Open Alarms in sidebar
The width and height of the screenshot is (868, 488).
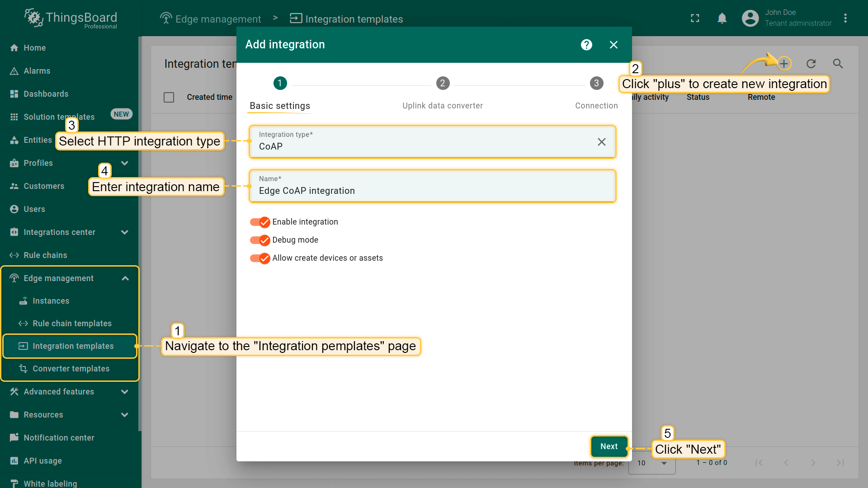(69, 71)
